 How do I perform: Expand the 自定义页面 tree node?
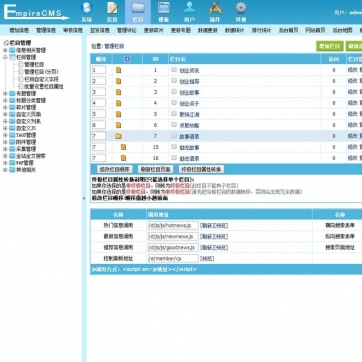(x=5, y=114)
